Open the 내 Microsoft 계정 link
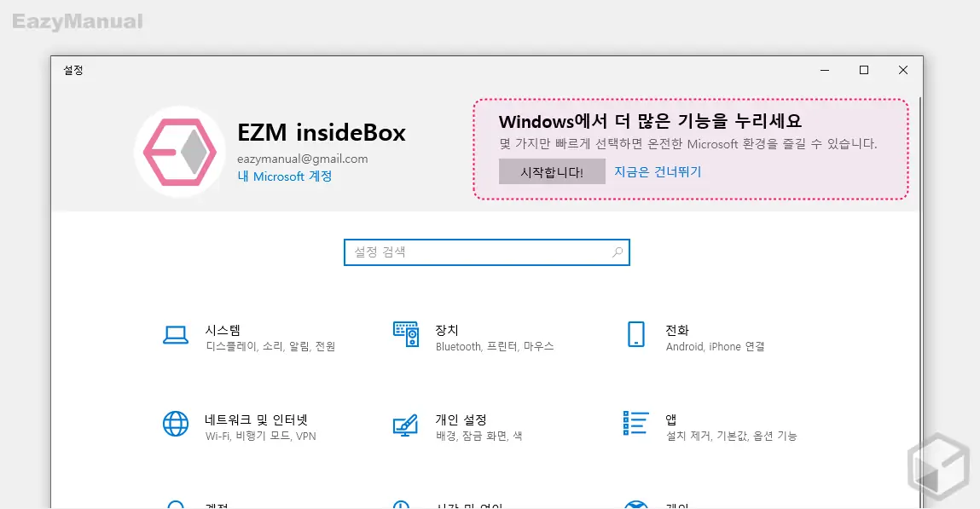Viewport: 980px width, 509px height. point(284,176)
